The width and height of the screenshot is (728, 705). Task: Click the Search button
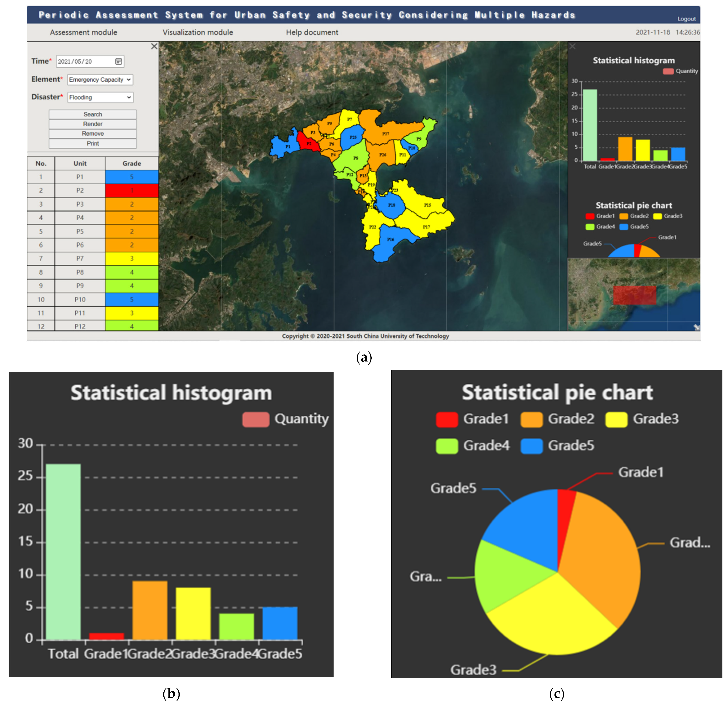tap(93, 114)
